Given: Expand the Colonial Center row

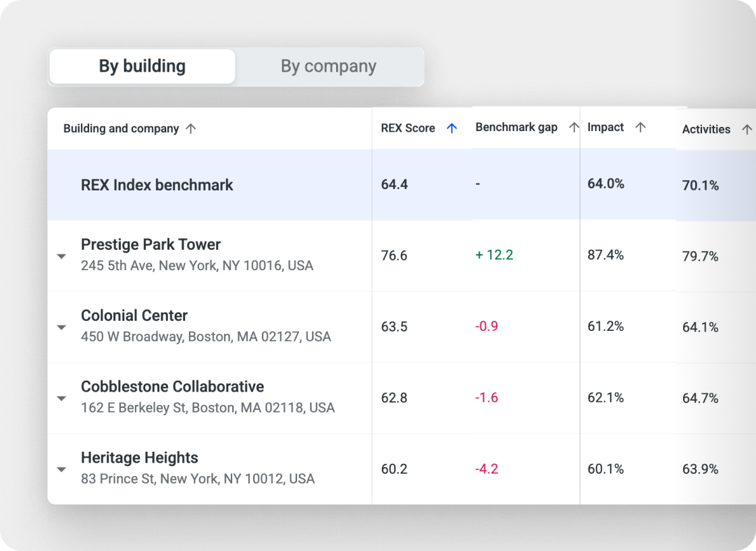Looking at the screenshot, I should 61,327.
